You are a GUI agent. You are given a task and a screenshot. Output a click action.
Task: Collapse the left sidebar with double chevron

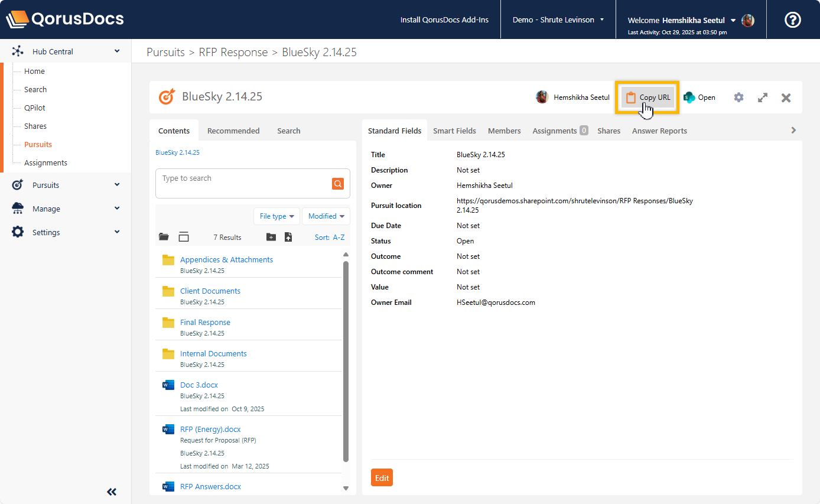pos(112,492)
